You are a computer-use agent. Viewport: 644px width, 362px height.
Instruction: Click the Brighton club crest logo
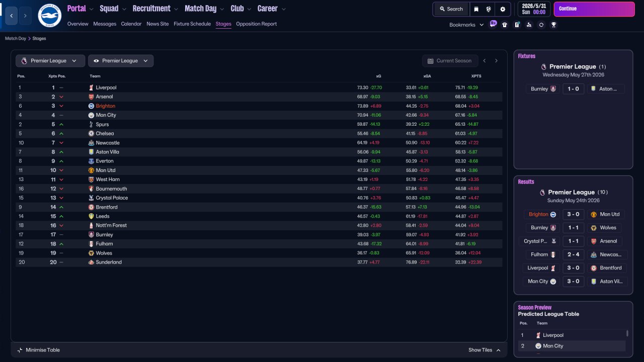[x=49, y=16]
